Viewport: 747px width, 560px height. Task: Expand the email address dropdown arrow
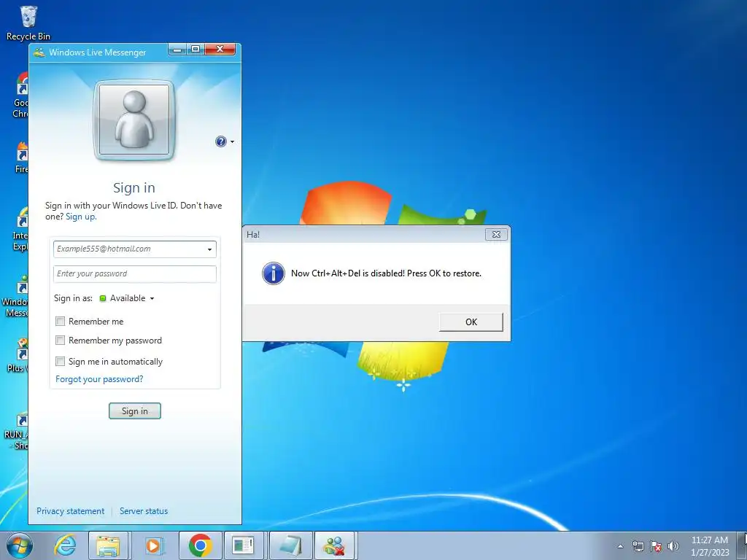[x=209, y=249]
